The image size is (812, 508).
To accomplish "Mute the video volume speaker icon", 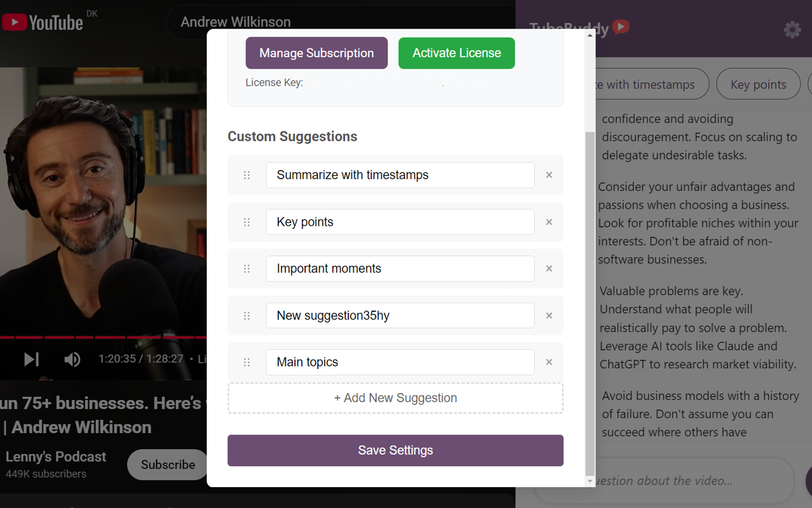I will 72,359.
